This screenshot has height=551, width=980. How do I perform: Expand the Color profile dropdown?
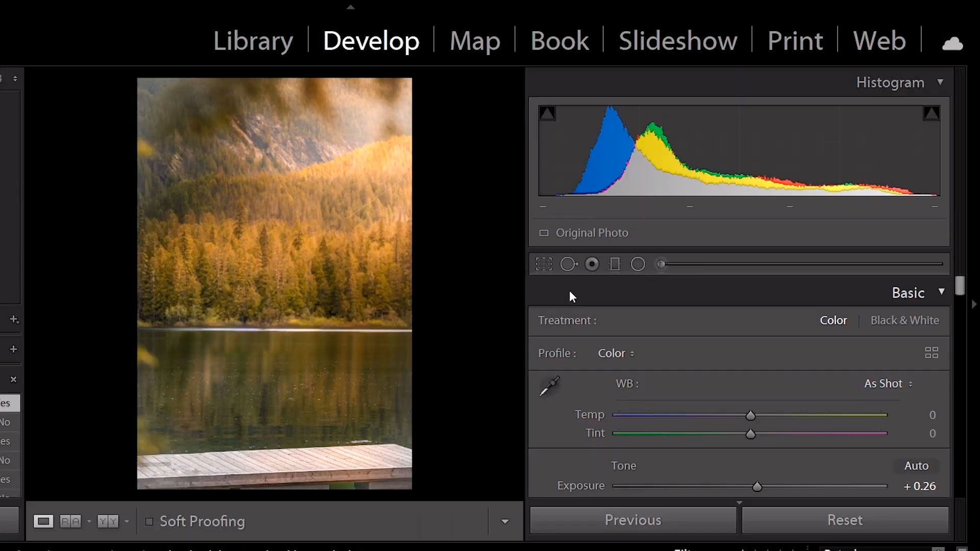coord(615,353)
